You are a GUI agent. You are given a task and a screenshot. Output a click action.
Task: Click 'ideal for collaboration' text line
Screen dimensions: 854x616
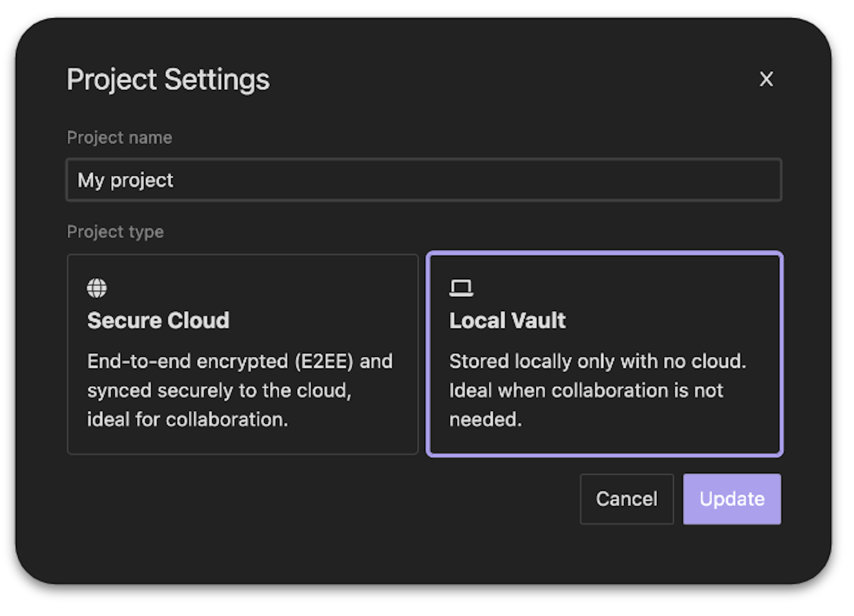[x=187, y=420]
